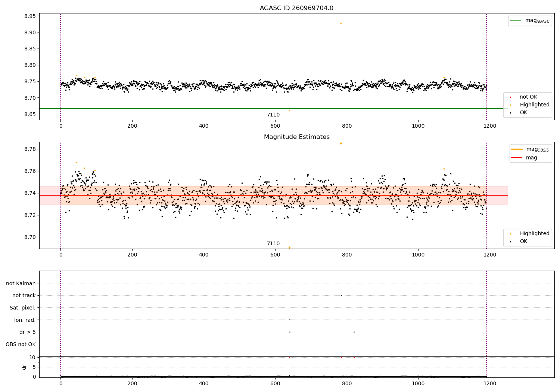Click the 'Magnitude Estimates' plot title
This screenshot has width=560, height=392.
[x=296, y=137]
